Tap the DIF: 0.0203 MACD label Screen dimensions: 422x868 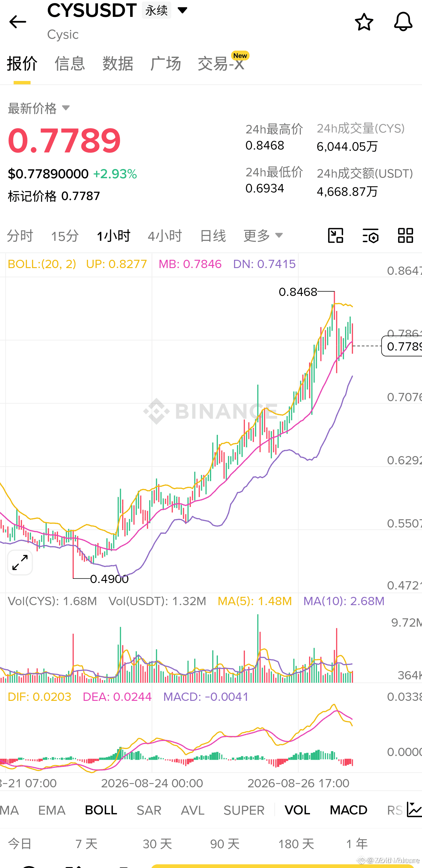coord(39,697)
